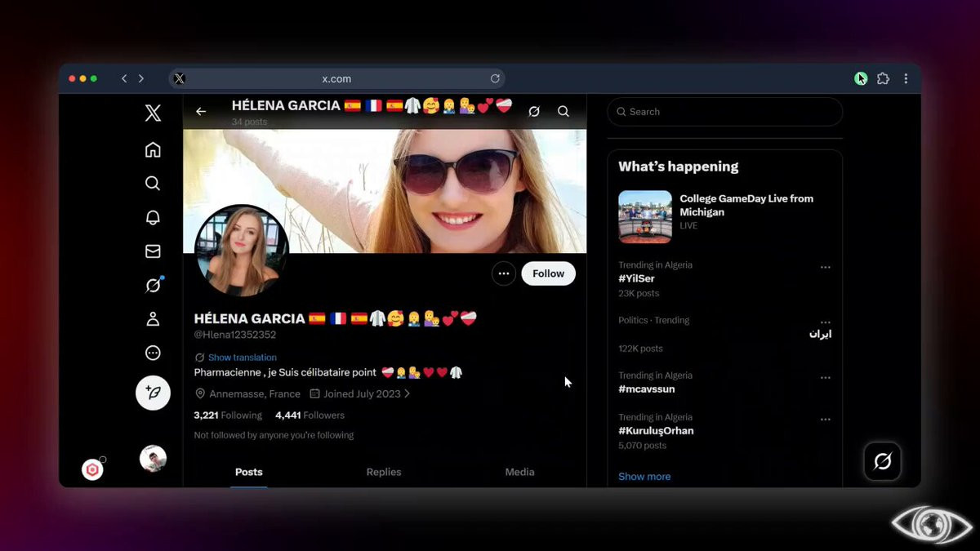Image resolution: width=980 pixels, height=551 pixels.
Task: Open the profile picture
Action: coord(241,251)
